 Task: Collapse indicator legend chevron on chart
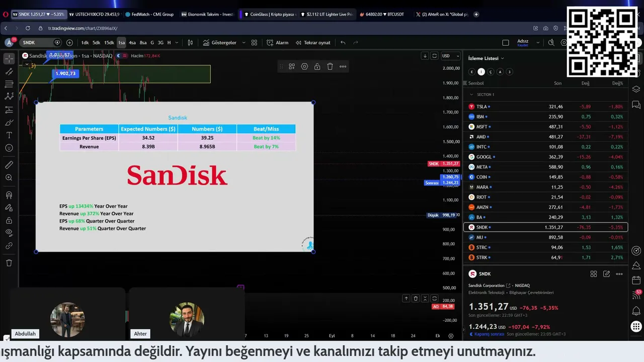point(26,64)
